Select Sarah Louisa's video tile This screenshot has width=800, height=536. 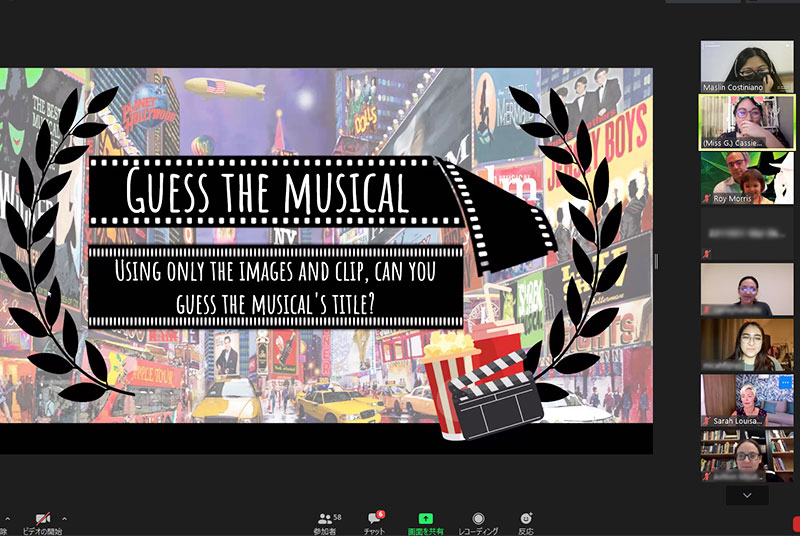pos(747,400)
